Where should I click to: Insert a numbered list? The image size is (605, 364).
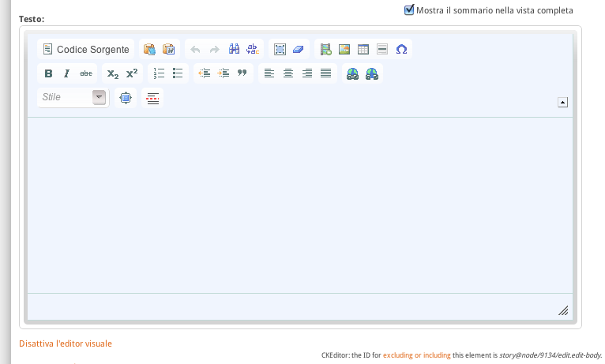pos(159,73)
